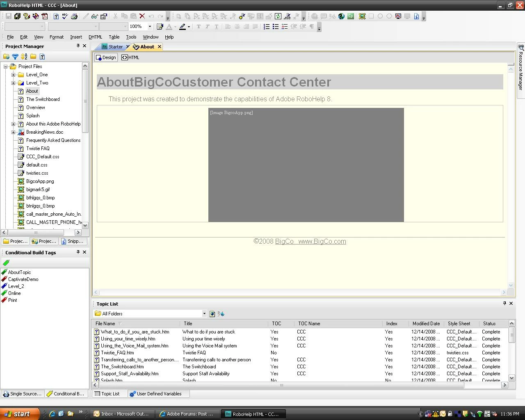Click Save All in main toolbar
The height and width of the screenshot is (420, 525).
tap(17, 16)
